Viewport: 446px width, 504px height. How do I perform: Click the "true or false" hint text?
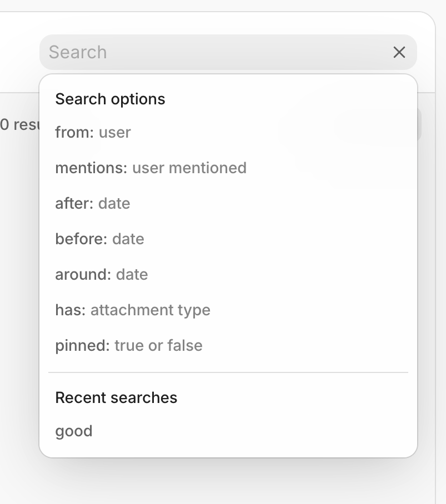pos(158,346)
